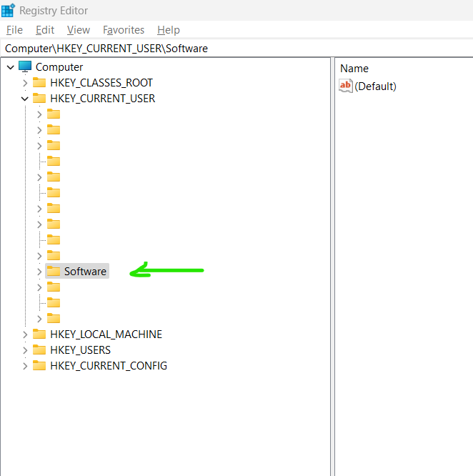Select HKEY_CLASSES_ROOT in the tree
Viewport: 473px width, 476px height.
(101, 83)
